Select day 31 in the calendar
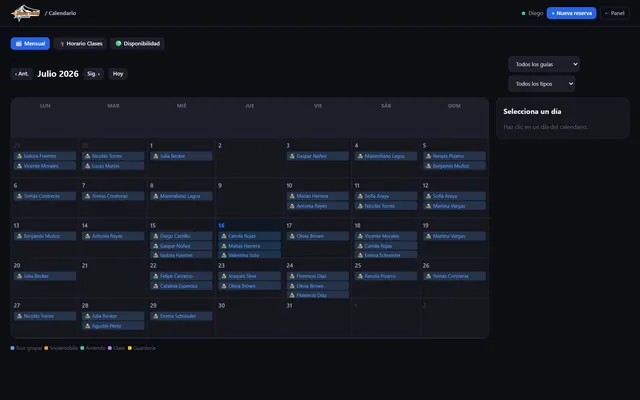 pos(318,318)
